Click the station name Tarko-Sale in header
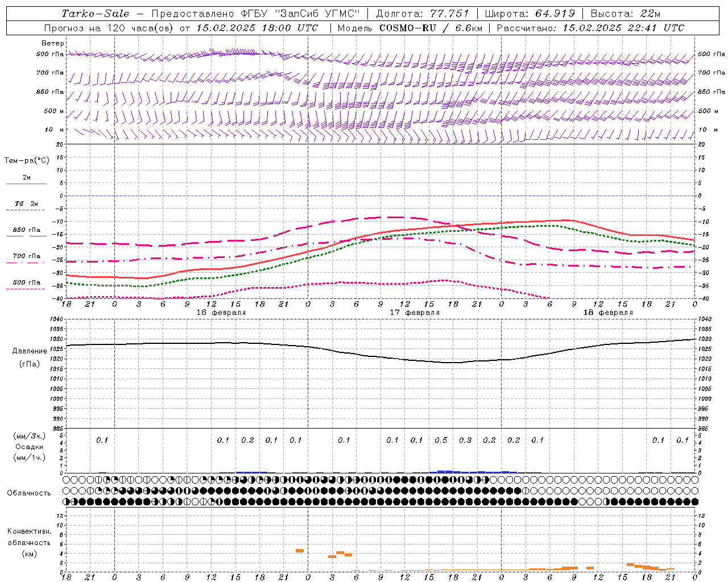This screenshot has width=728, height=582. [96, 14]
